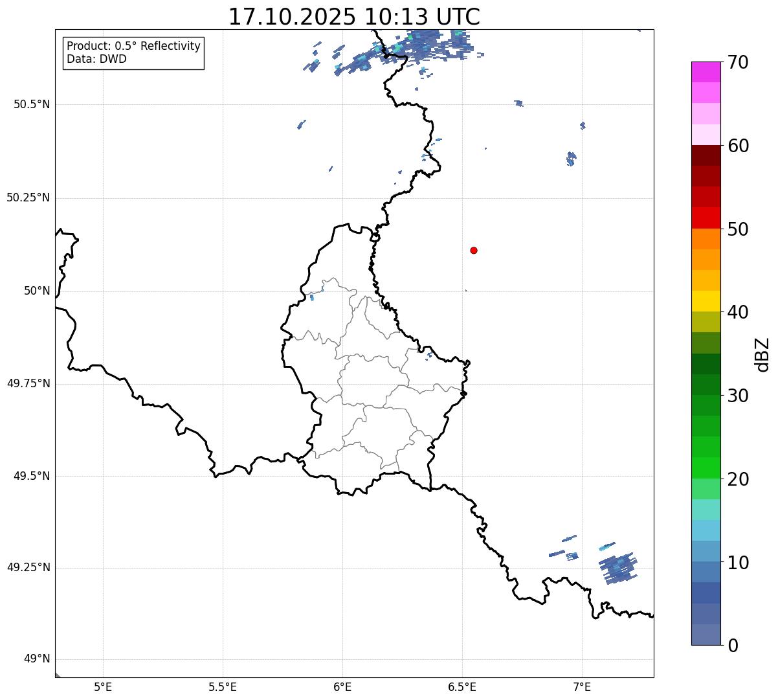Click the 49°N latitude tick label
Screen dimensions: 778x700
tap(36, 659)
